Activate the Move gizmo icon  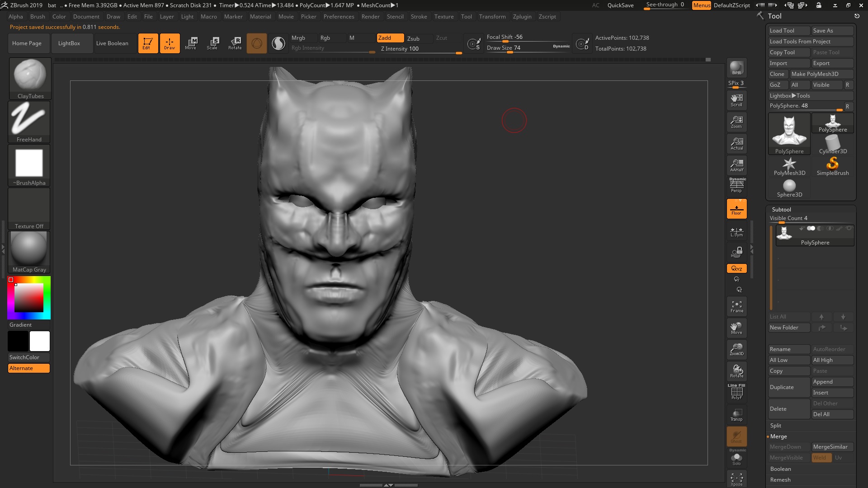pos(191,43)
